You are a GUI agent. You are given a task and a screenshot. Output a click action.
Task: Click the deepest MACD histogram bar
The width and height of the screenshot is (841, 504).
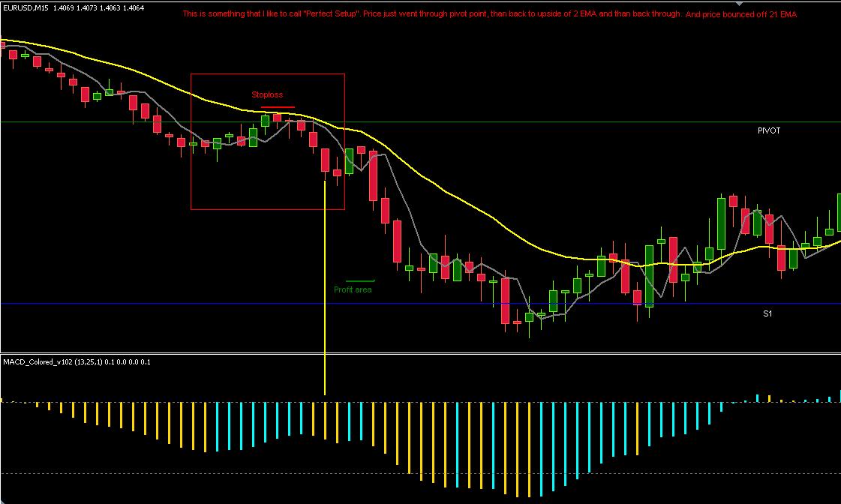[517, 450]
